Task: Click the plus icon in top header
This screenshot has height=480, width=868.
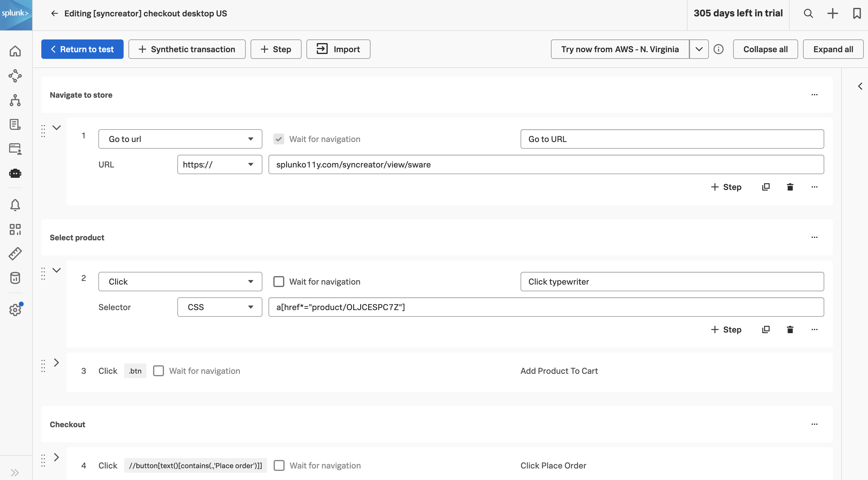Action: click(833, 13)
